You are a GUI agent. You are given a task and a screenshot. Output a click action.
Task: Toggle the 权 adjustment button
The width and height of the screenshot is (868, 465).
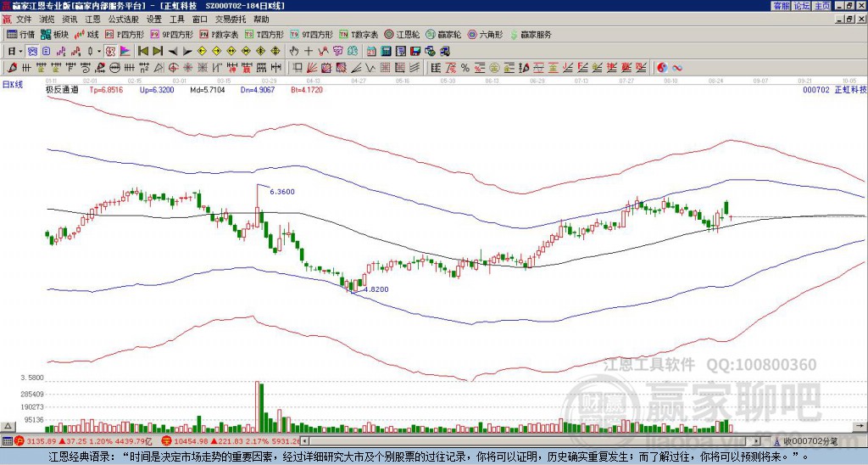pos(110,52)
